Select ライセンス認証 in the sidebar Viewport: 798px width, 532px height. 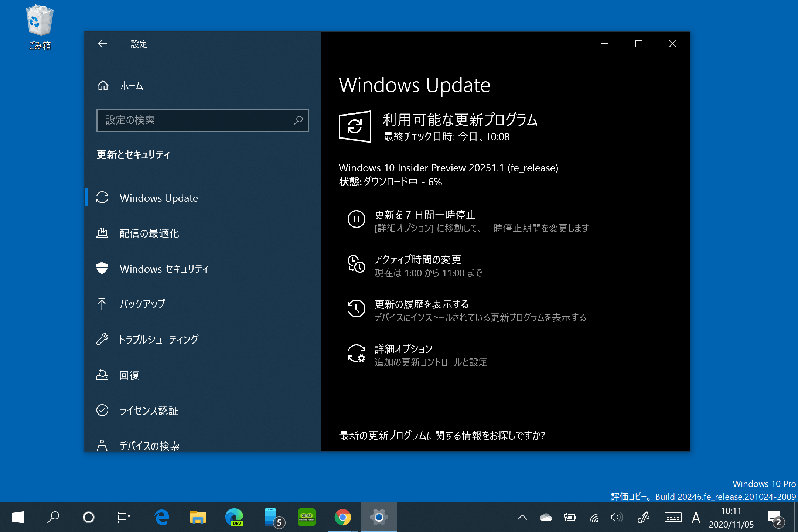149,410
